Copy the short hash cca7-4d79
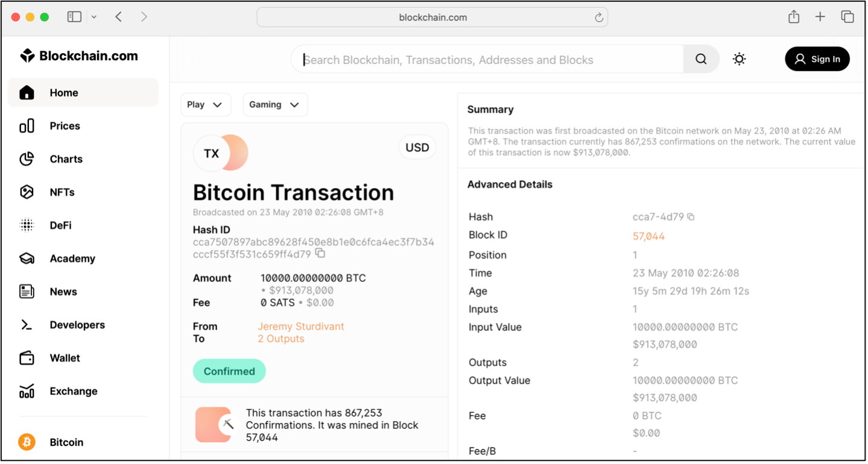 691,217
